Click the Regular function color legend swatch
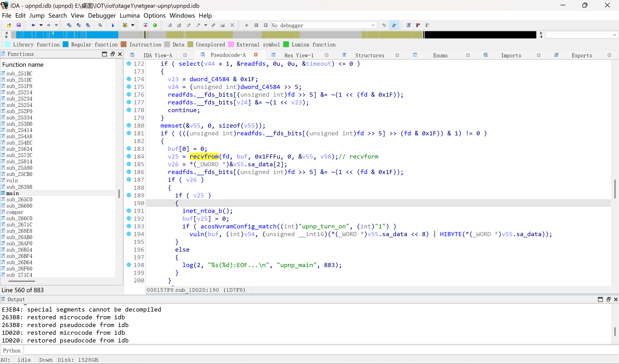 (x=66, y=44)
